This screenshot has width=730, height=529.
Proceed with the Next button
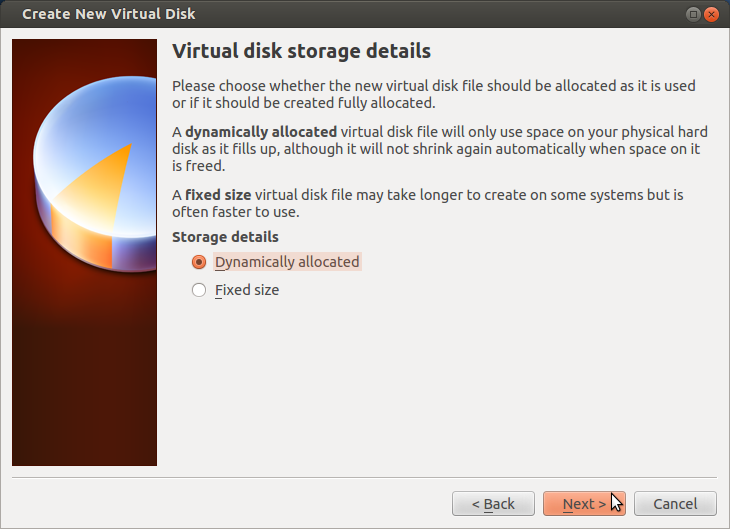tap(584, 503)
